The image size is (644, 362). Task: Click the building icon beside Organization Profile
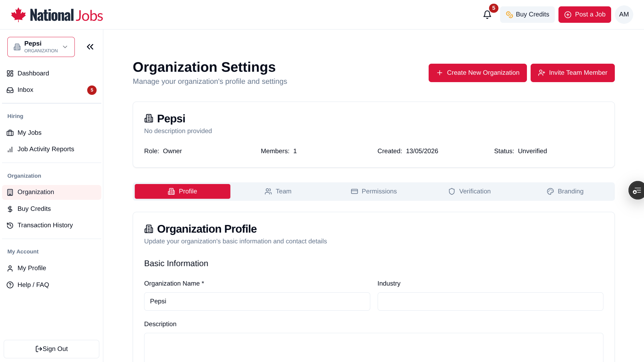pyautogui.click(x=149, y=229)
